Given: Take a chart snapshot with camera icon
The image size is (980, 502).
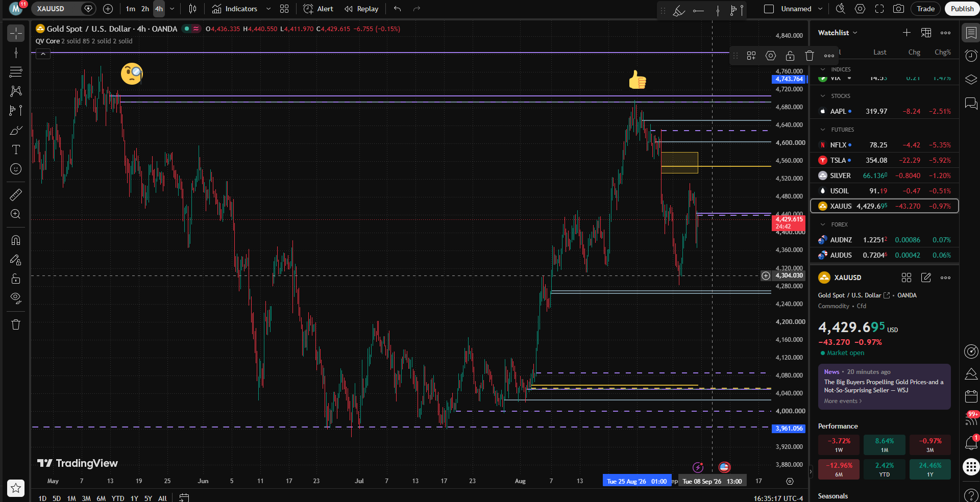Looking at the screenshot, I should click(x=899, y=9).
